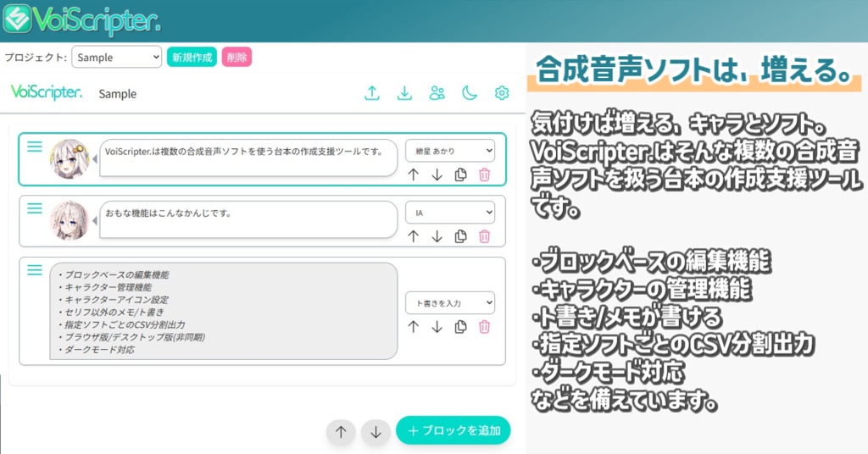This screenshot has width=868, height=454.
Task: Click drag handle of the ト書き block
Action: (35, 270)
